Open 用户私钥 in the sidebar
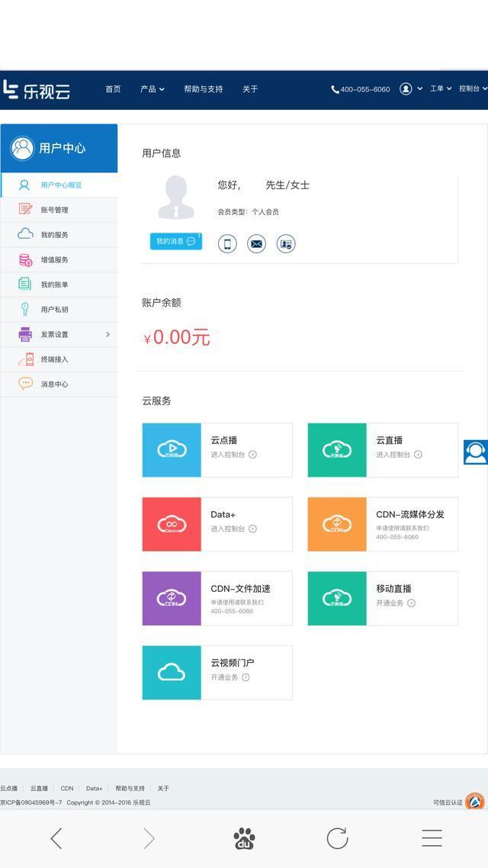488x868 pixels. (59, 310)
